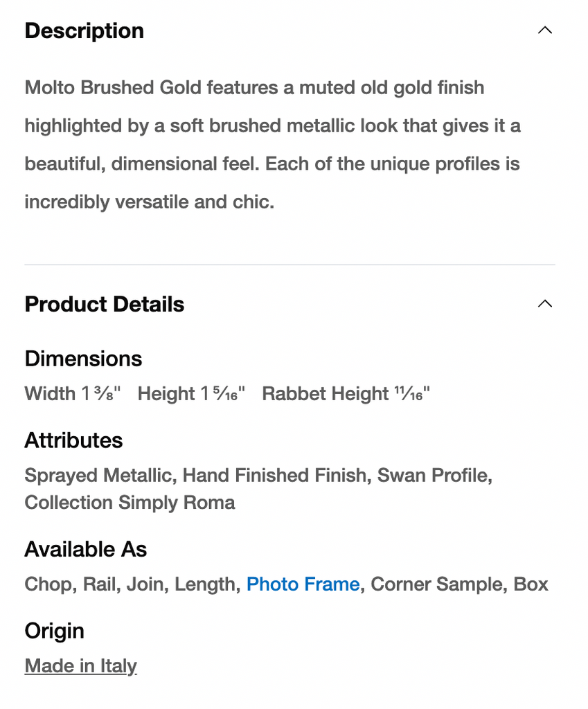The image size is (588, 709).
Task: Click the Collection Simply Roma text
Action: [x=130, y=503]
